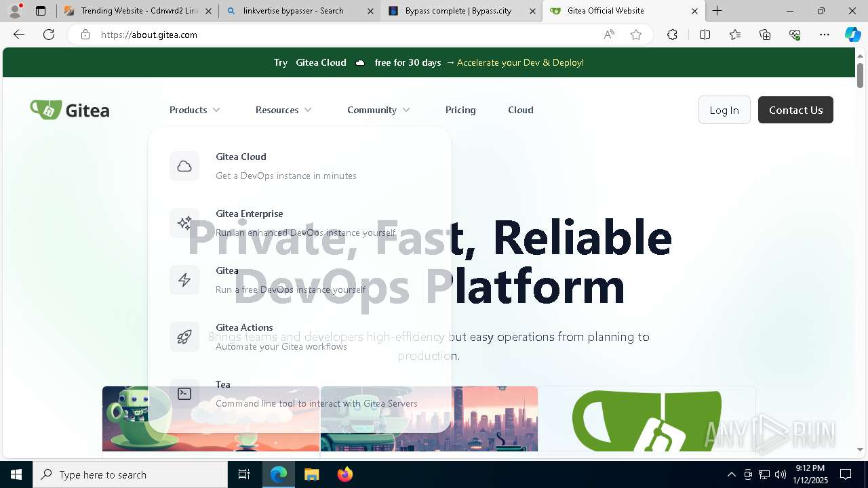This screenshot has height=488, width=868.
Task: Open Task View on taskbar
Action: tap(244, 474)
